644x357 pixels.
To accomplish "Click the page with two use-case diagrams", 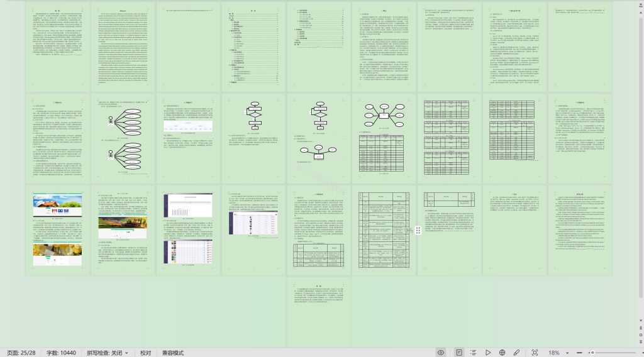I will (123, 139).
